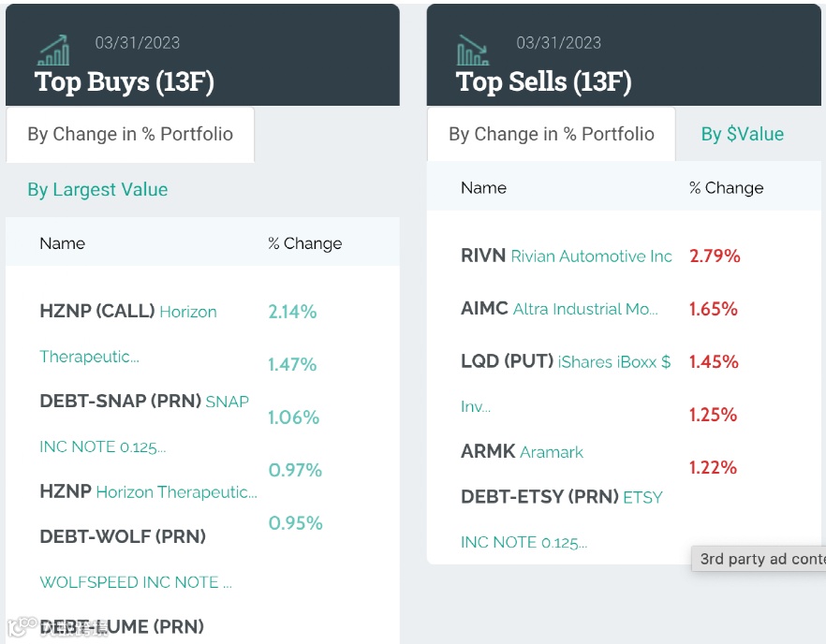Open AIMC Altra Industrial link
Screen dimensions: 826x644
click(x=559, y=309)
